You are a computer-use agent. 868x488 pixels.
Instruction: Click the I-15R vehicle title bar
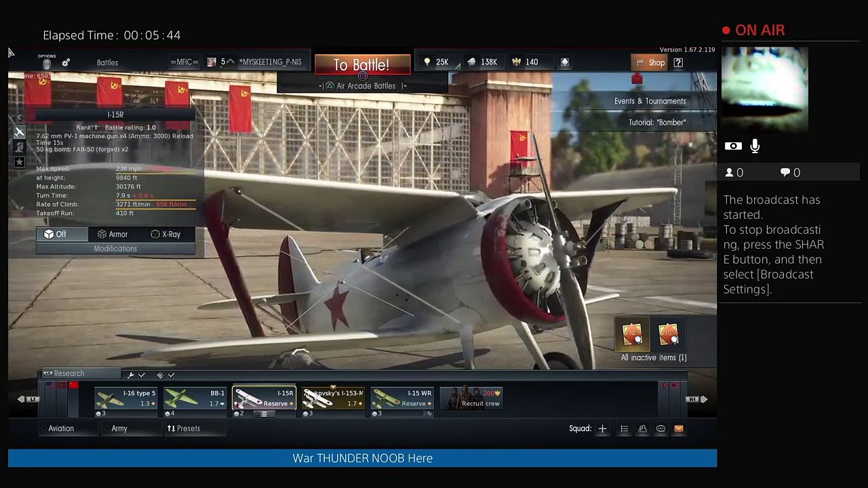pos(115,115)
